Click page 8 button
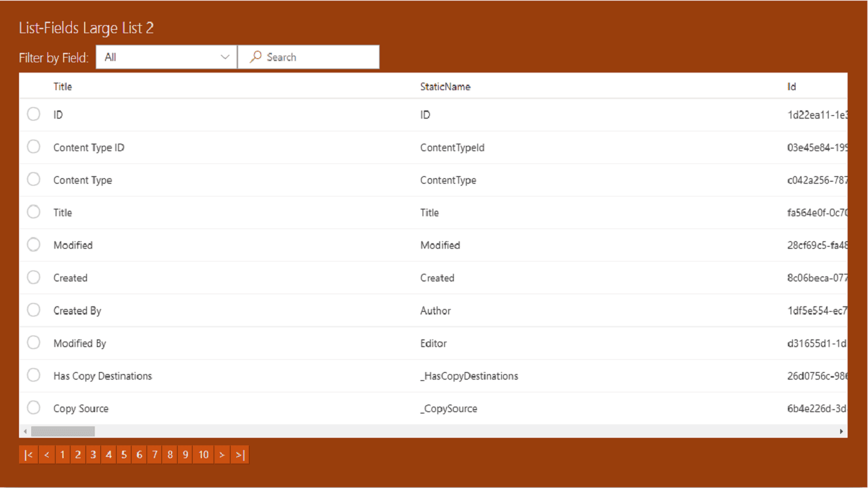Viewport: 868px width, 488px height. 170,455
